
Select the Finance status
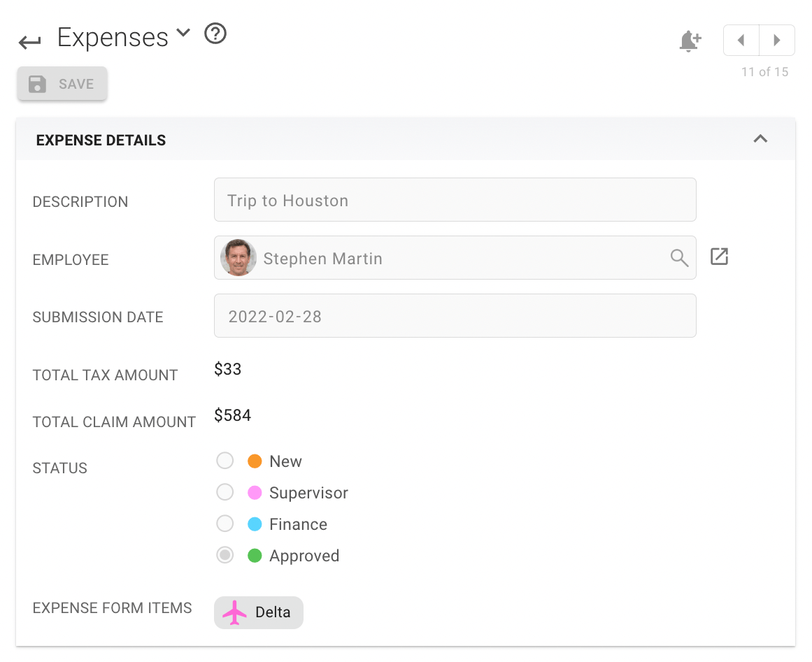coord(225,524)
